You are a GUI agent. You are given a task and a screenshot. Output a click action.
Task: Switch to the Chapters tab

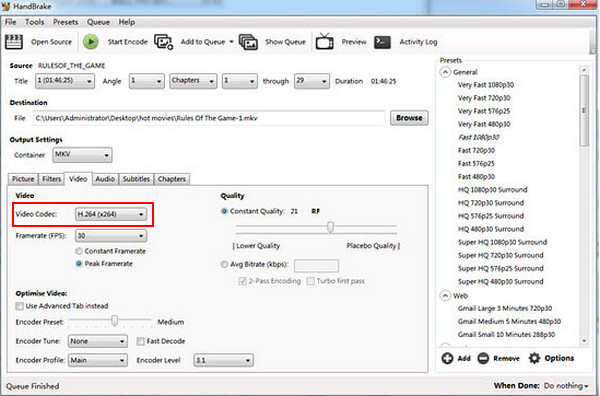172,179
